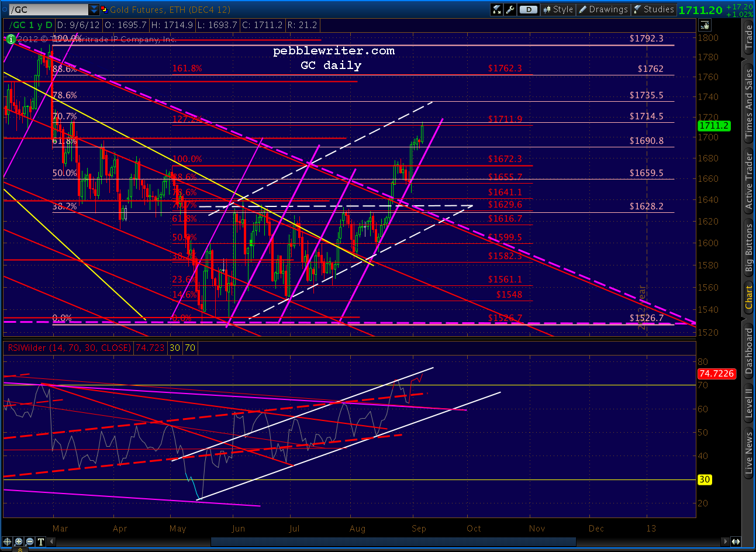The height and width of the screenshot is (552, 756).
Task: Click the colored symbol-link squares icon
Action: point(104,9)
